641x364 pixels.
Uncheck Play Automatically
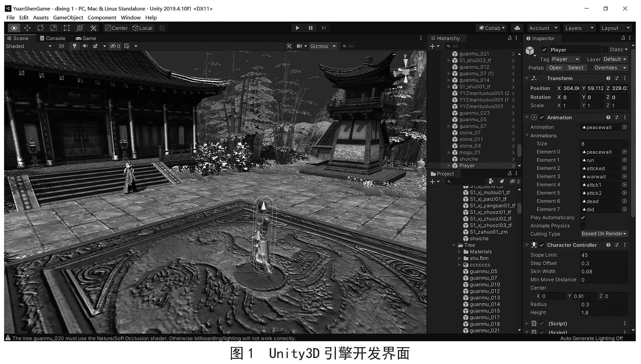583,217
